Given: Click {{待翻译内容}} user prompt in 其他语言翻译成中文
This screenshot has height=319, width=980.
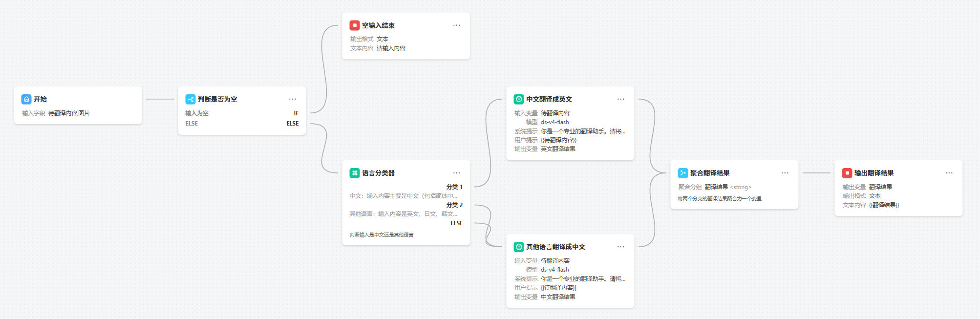Looking at the screenshot, I should point(558,288).
